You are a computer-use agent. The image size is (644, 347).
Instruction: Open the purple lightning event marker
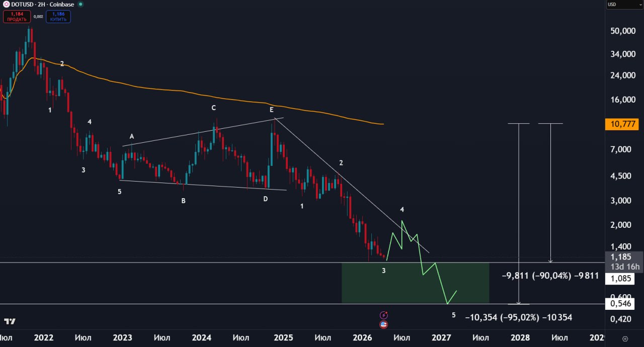(384, 315)
